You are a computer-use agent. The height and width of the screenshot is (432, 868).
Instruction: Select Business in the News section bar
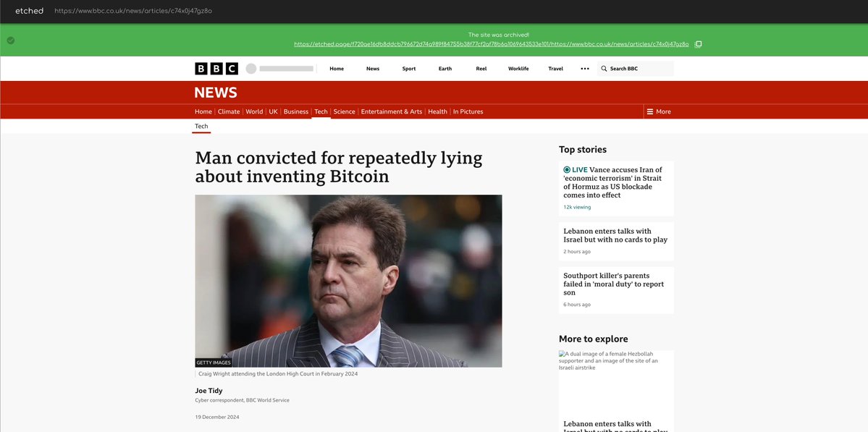point(295,111)
